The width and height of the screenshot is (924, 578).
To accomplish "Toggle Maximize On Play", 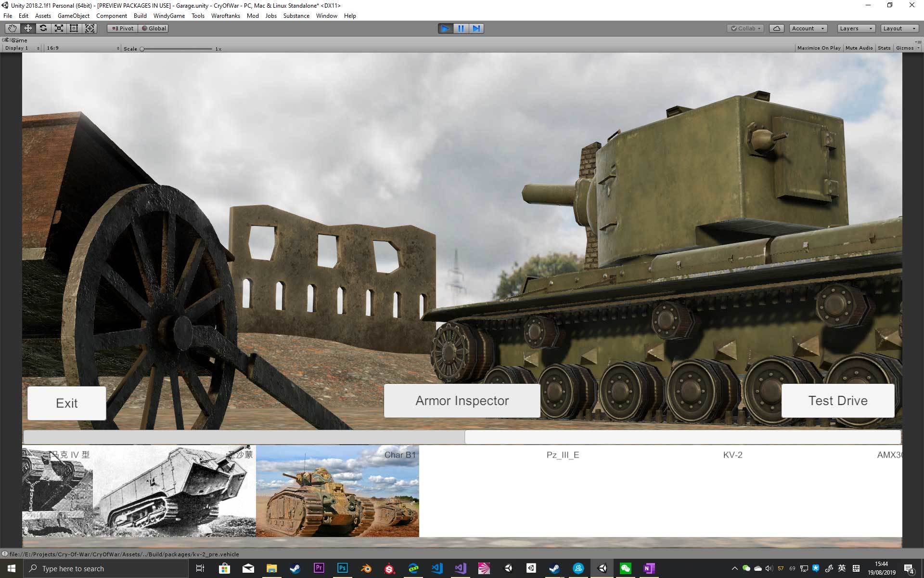I will (x=819, y=48).
